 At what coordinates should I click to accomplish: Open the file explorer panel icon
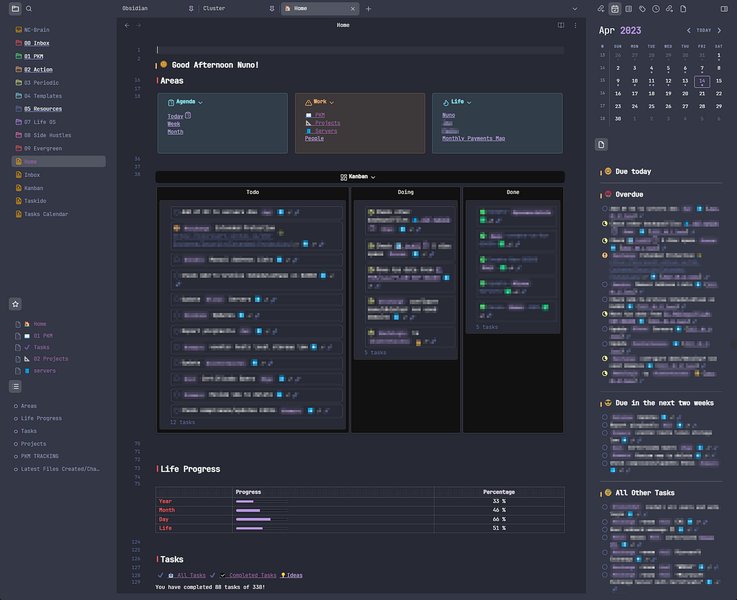point(15,8)
